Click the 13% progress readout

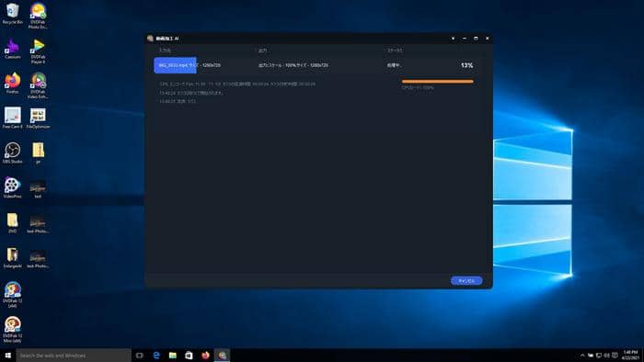(466, 65)
